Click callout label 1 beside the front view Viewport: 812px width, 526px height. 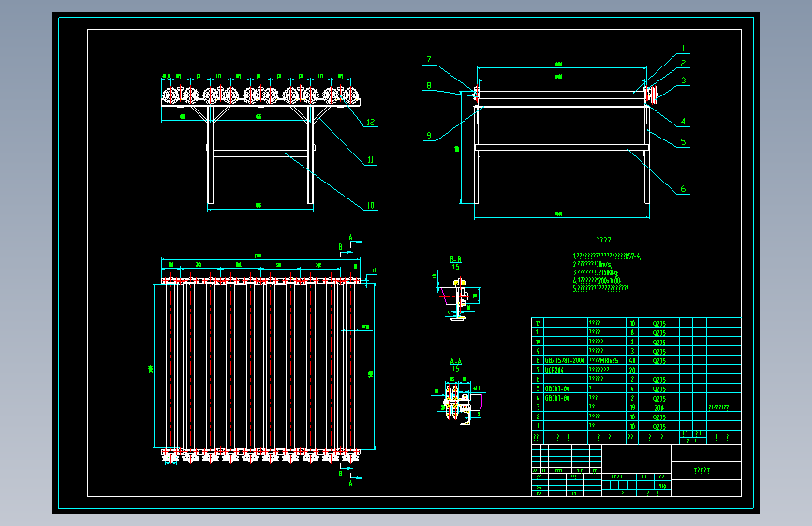(683, 49)
